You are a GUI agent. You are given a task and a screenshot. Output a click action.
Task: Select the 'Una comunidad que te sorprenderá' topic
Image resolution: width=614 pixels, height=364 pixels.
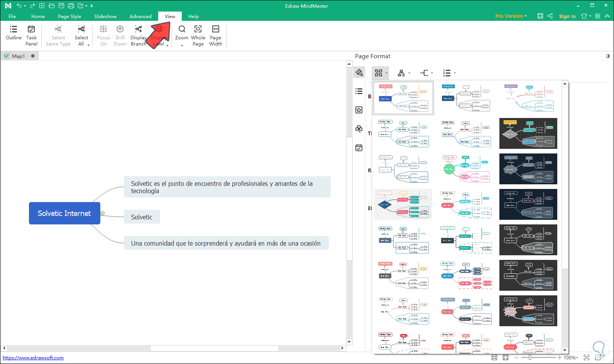(226, 243)
